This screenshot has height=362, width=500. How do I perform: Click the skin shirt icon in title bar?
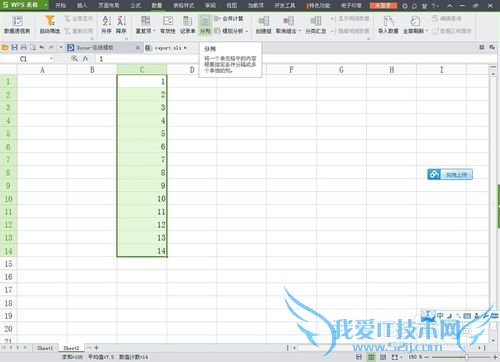tap(424, 6)
